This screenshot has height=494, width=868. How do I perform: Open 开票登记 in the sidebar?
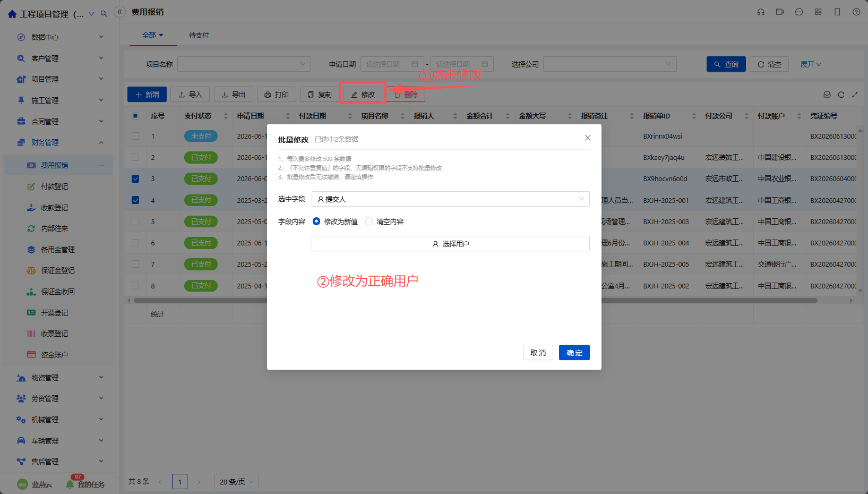click(55, 313)
